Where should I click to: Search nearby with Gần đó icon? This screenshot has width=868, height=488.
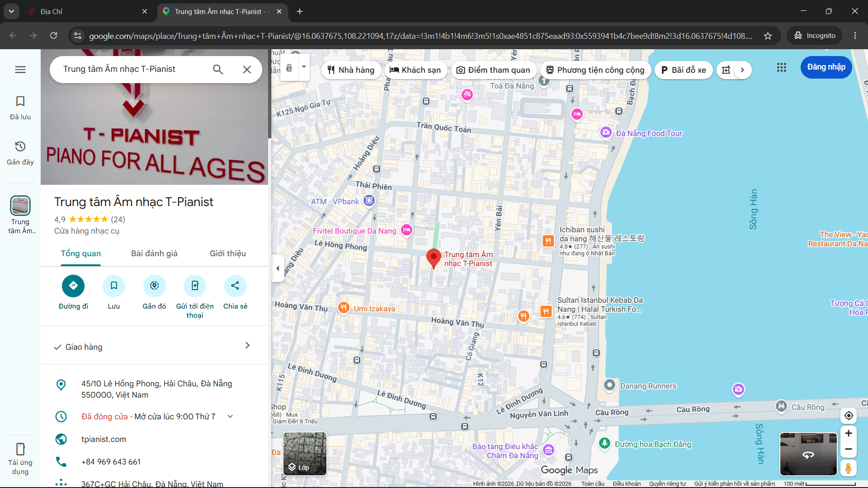coord(155,286)
